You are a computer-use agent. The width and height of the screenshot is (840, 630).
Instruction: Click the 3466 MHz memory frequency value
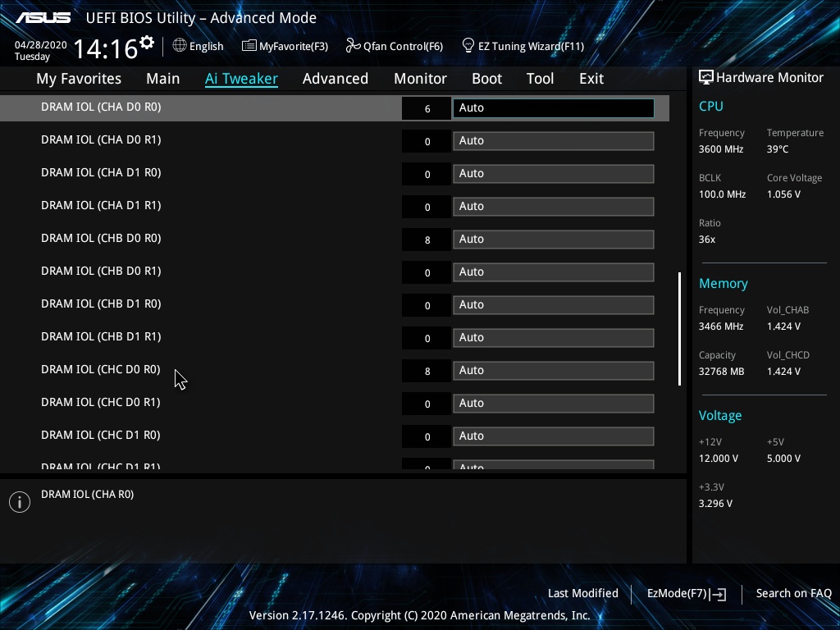tap(721, 326)
